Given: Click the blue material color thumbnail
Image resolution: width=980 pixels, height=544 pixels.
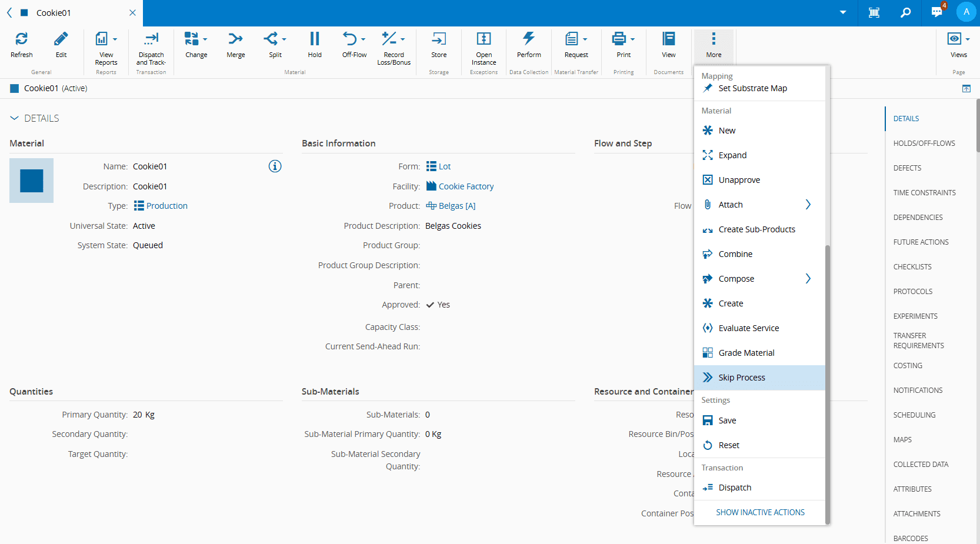Looking at the screenshot, I should [x=32, y=181].
